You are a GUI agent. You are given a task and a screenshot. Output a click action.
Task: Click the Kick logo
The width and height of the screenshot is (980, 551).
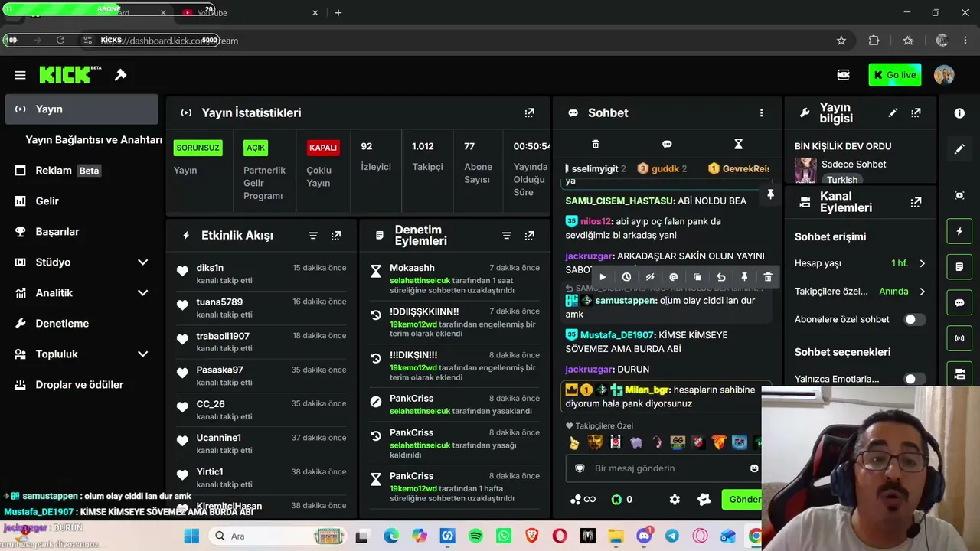[x=70, y=75]
